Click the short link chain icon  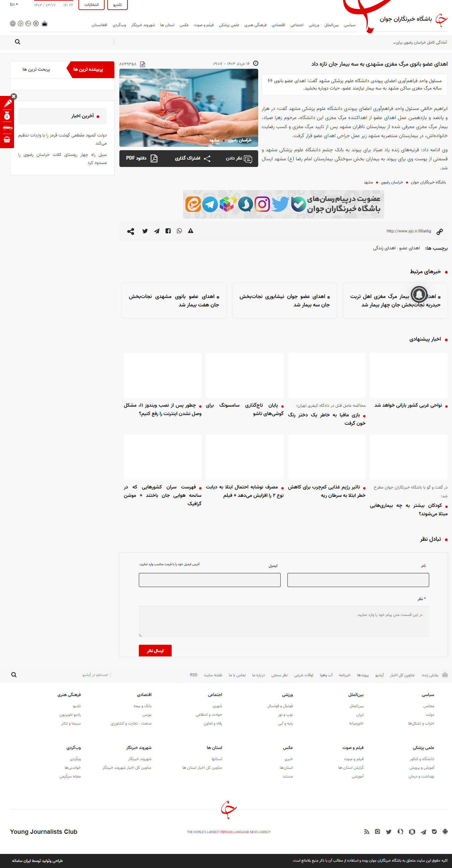click(440, 231)
